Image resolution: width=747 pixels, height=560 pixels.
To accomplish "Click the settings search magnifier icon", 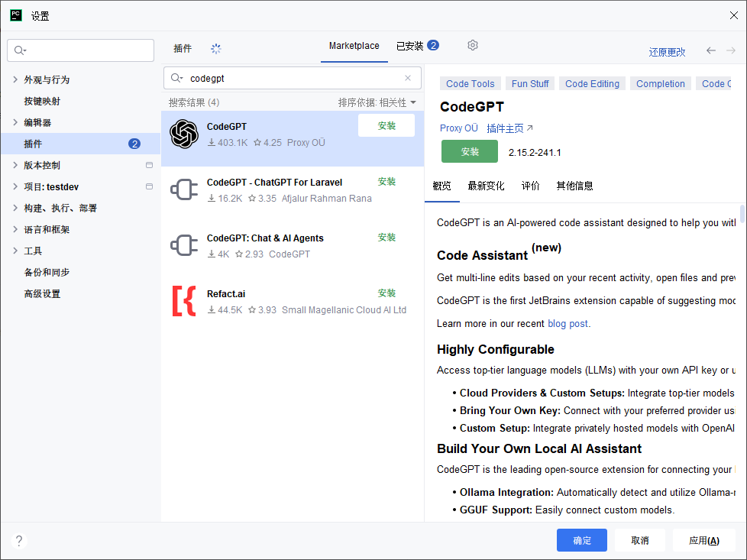I will point(20,50).
